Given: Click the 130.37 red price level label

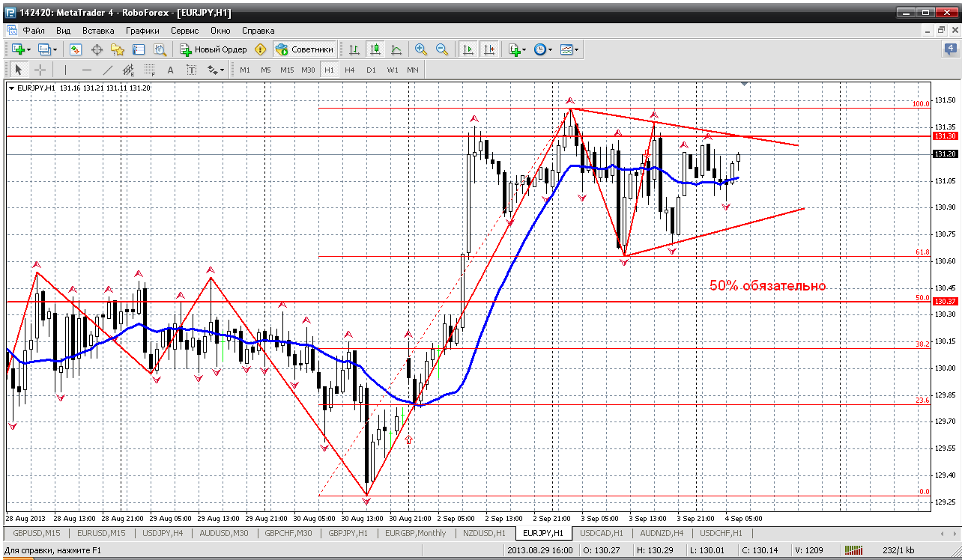Looking at the screenshot, I should coord(945,301).
